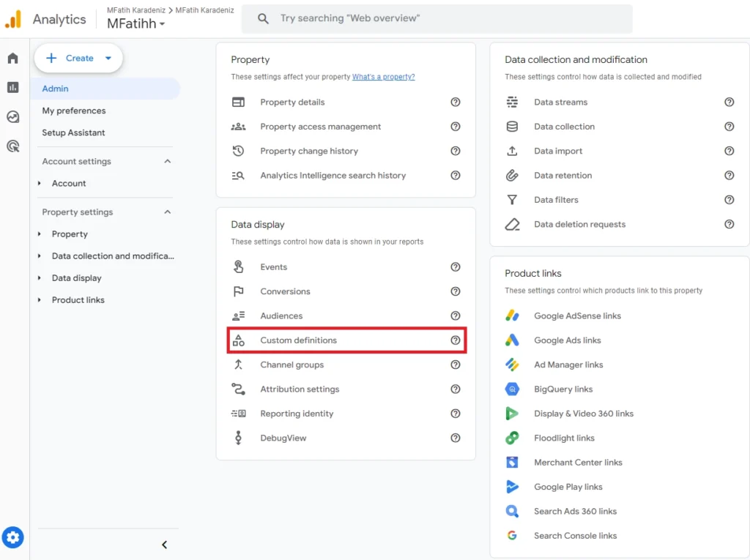
Task: Open the Home icon in left rail
Action: click(12, 59)
